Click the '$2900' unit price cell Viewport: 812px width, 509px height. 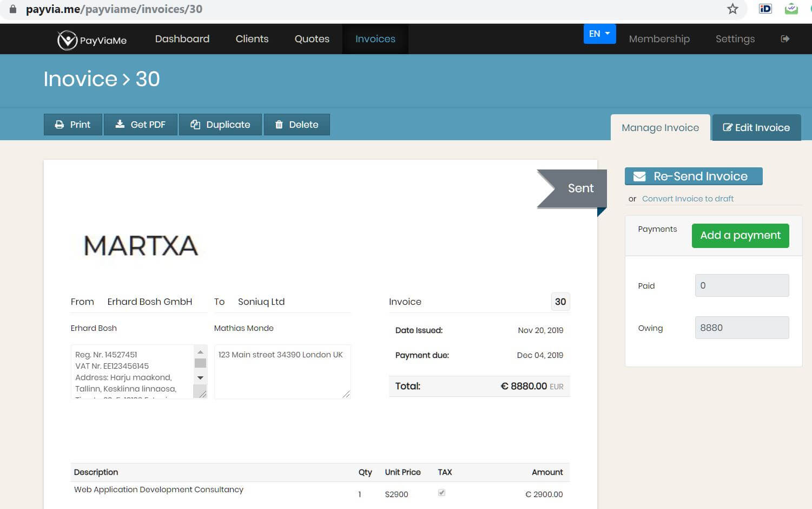(397, 494)
